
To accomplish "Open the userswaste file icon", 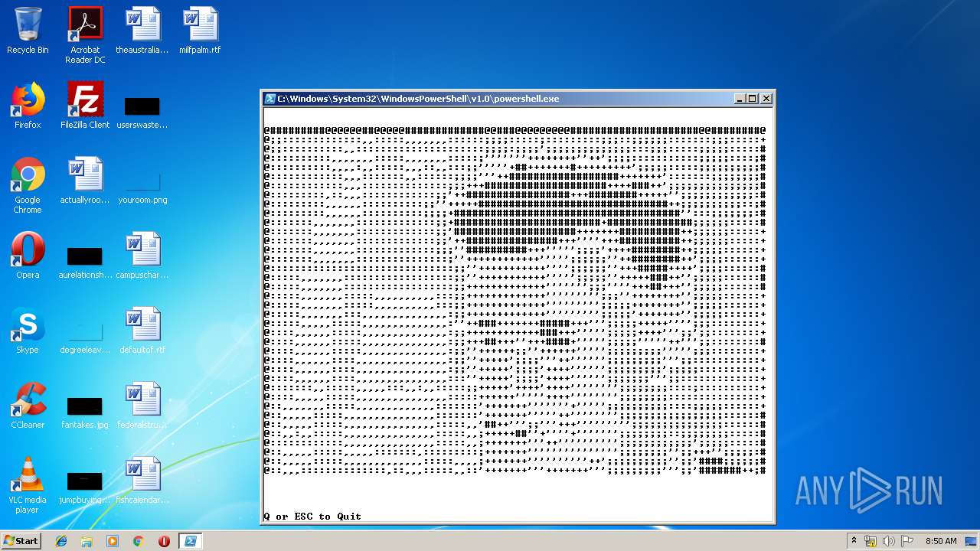I will pyautogui.click(x=142, y=112).
